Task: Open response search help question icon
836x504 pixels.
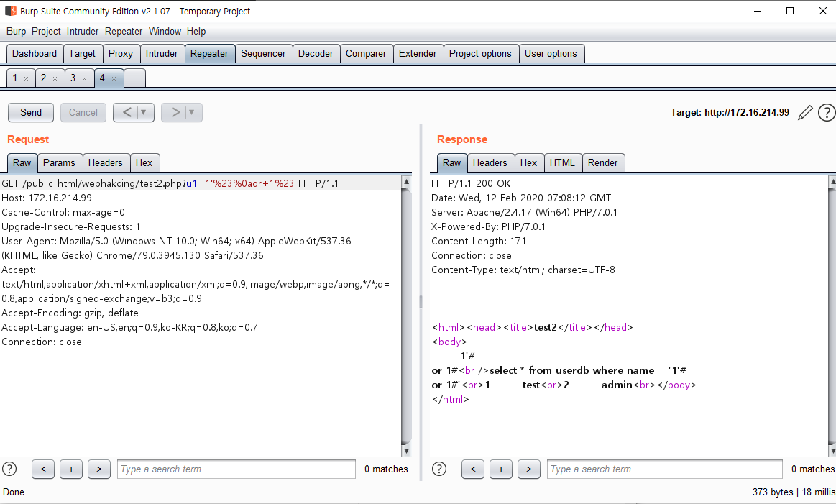Action: 439,469
